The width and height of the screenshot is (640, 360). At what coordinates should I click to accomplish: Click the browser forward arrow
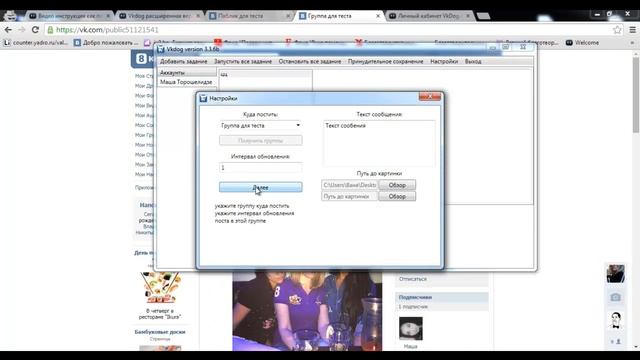[x=22, y=30]
